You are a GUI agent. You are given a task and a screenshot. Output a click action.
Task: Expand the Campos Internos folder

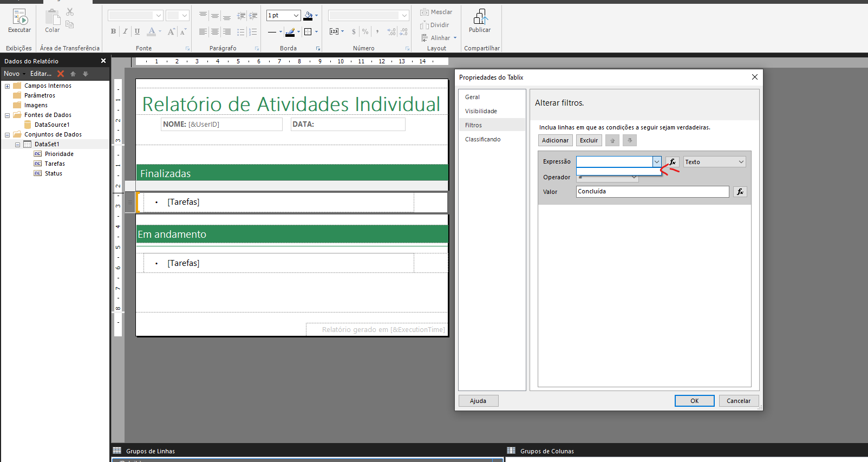[x=7, y=86]
